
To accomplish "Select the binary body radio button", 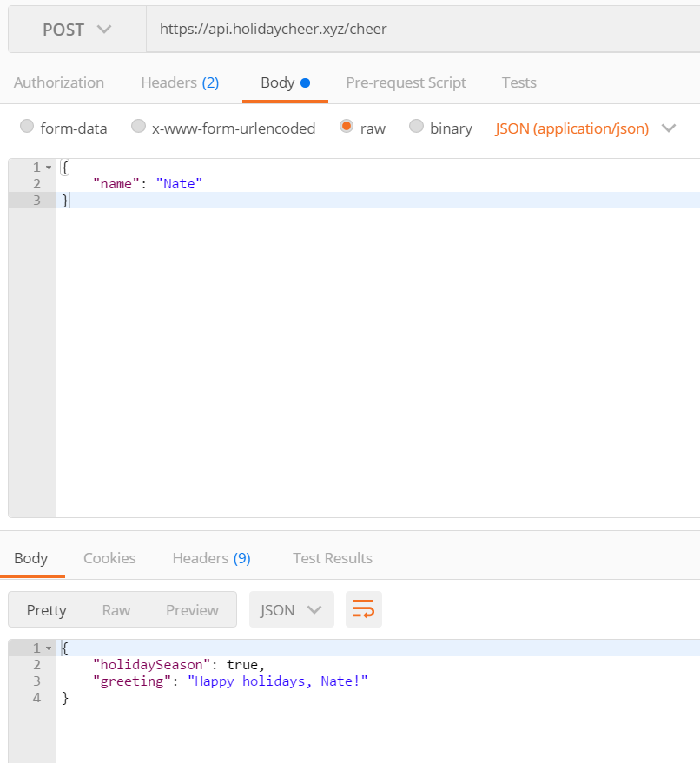I will click(416, 127).
